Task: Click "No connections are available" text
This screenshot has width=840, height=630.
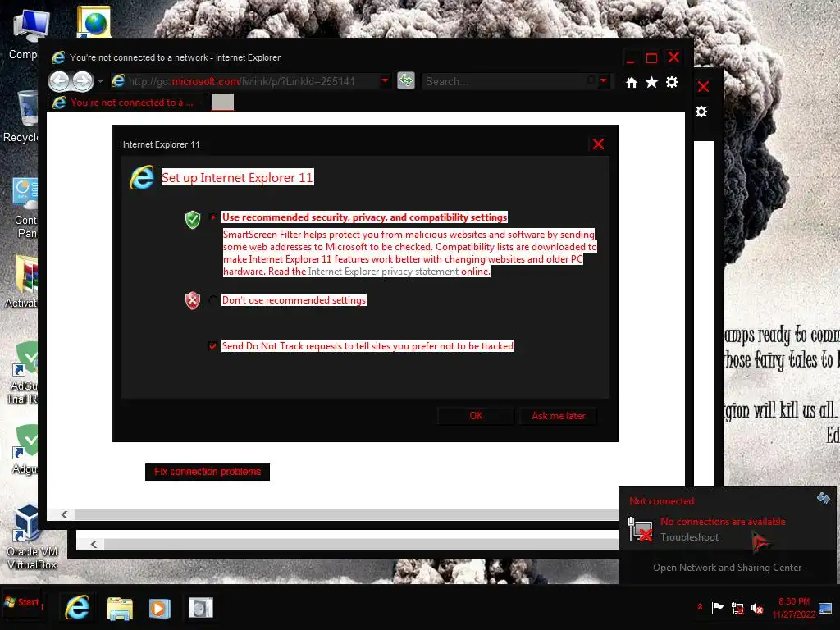Action: click(x=723, y=522)
